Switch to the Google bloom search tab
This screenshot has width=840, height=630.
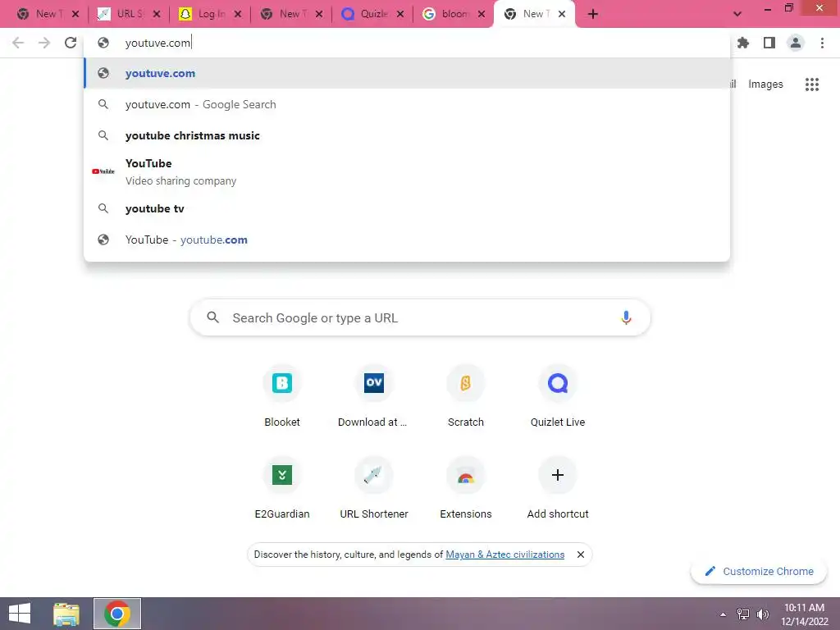[x=454, y=14]
